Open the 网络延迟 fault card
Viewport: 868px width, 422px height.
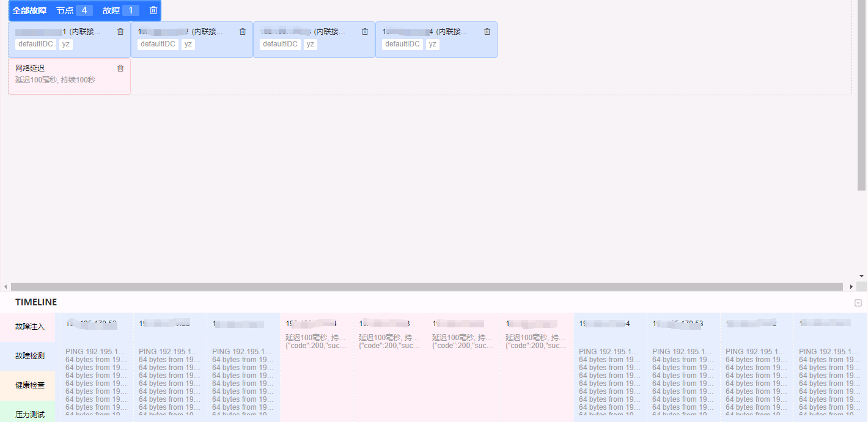coord(70,76)
